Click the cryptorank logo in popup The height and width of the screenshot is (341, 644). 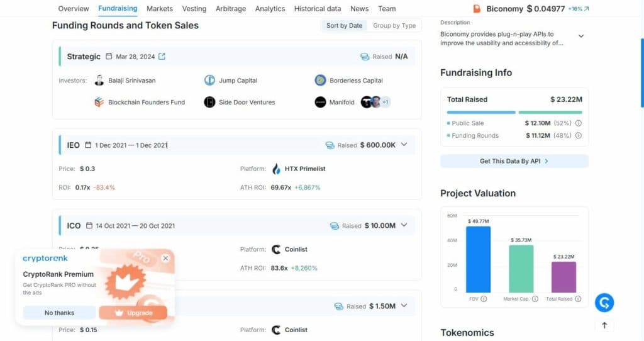click(x=45, y=259)
